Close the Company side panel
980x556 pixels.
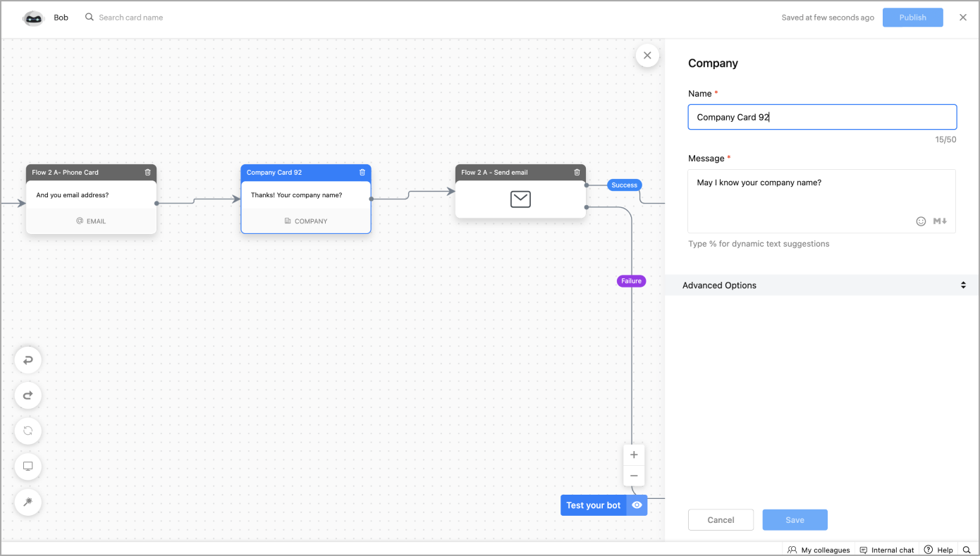647,55
